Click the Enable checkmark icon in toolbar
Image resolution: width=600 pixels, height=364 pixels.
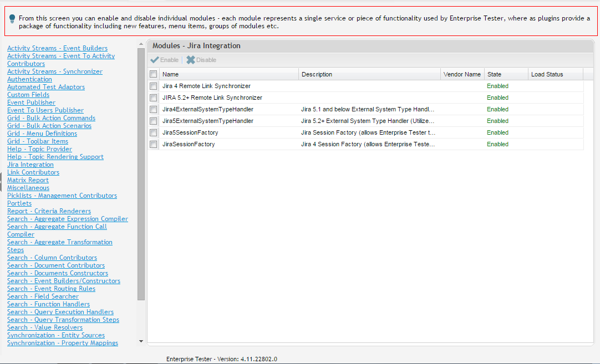[155, 60]
